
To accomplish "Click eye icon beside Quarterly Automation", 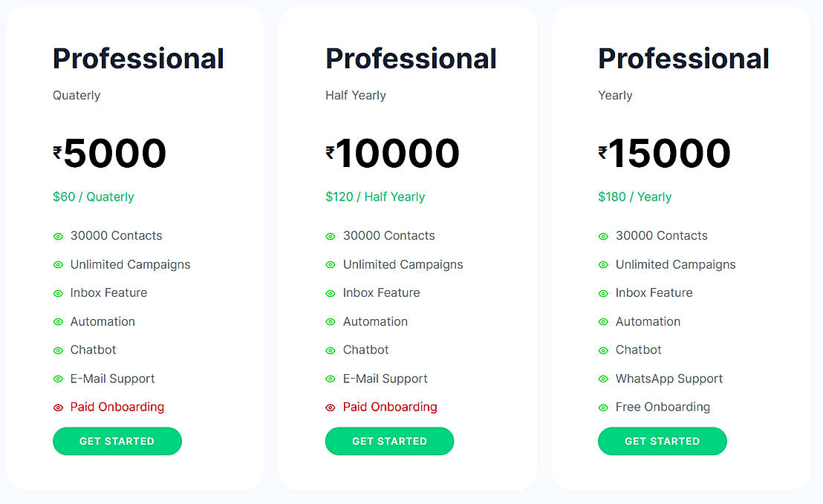I will tap(58, 322).
